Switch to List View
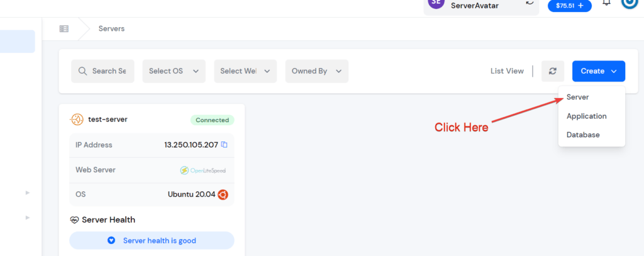 click(x=507, y=71)
